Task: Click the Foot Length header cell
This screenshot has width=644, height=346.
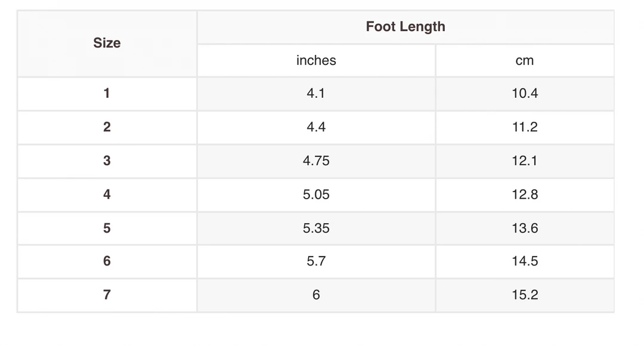Action: [405, 27]
